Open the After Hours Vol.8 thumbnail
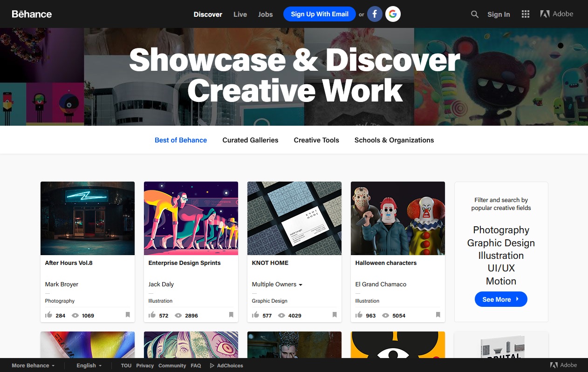 coord(88,218)
